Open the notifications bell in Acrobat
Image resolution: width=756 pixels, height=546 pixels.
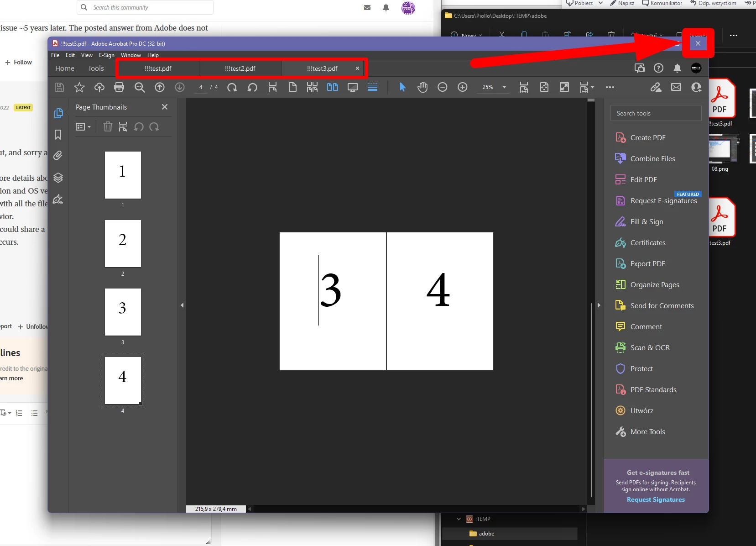[x=677, y=68]
